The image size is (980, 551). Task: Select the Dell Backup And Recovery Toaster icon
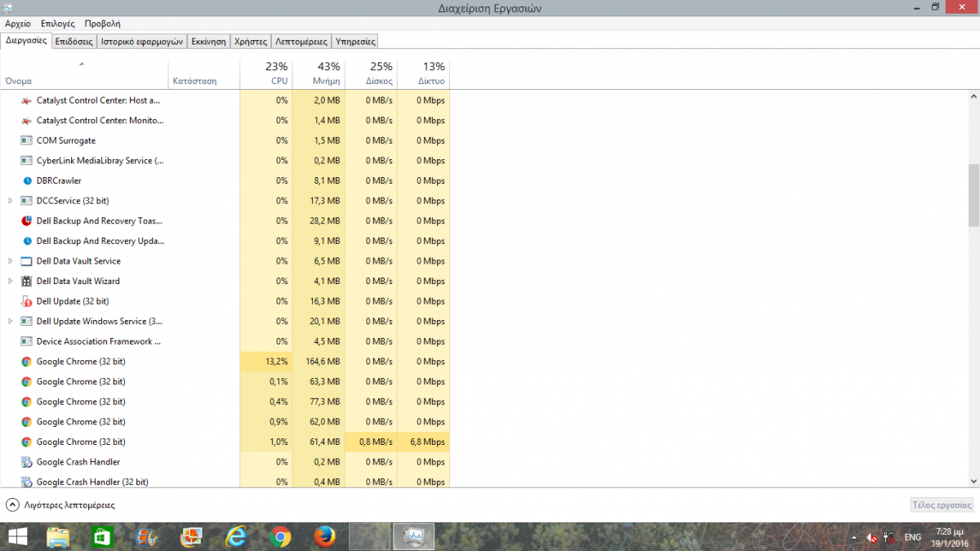coord(26,221)
